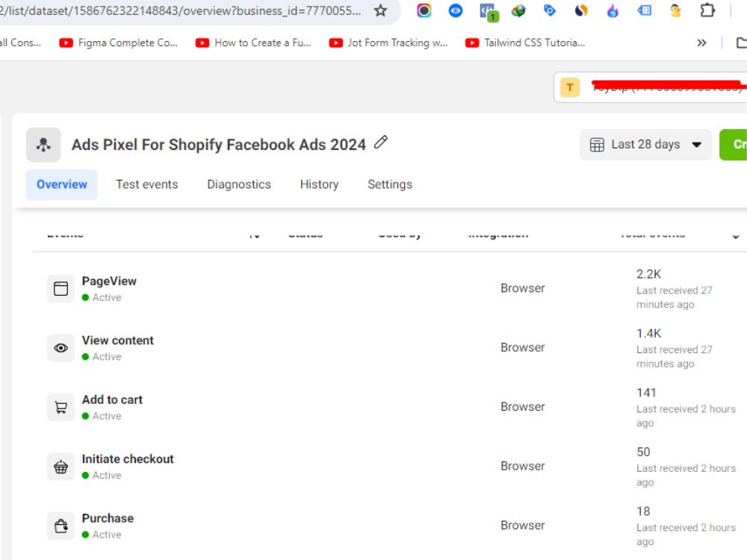The height and width of the screenshot is (560, 747).
Task: Open the code extension with green badge
Action: [x=489, y=12]
